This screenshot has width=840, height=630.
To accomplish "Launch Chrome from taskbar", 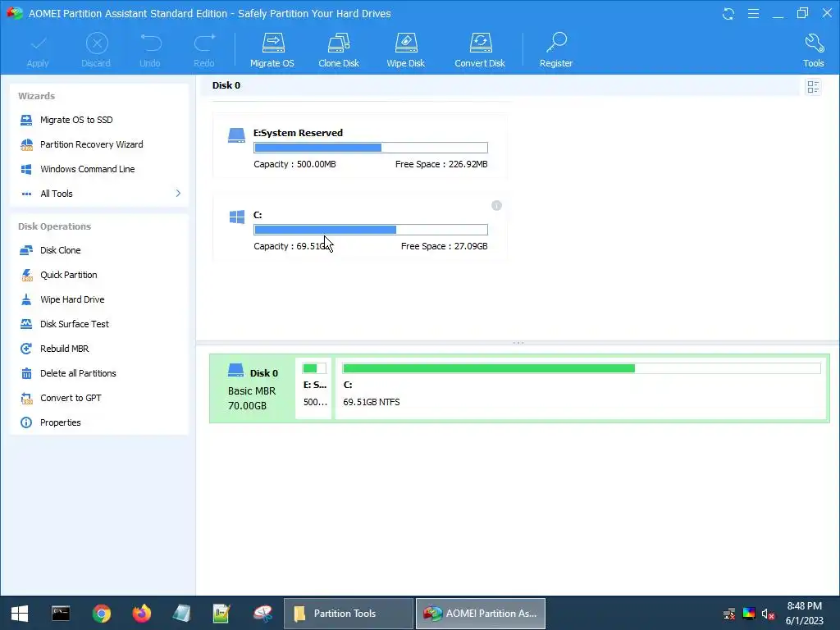I will click(101, 614).
